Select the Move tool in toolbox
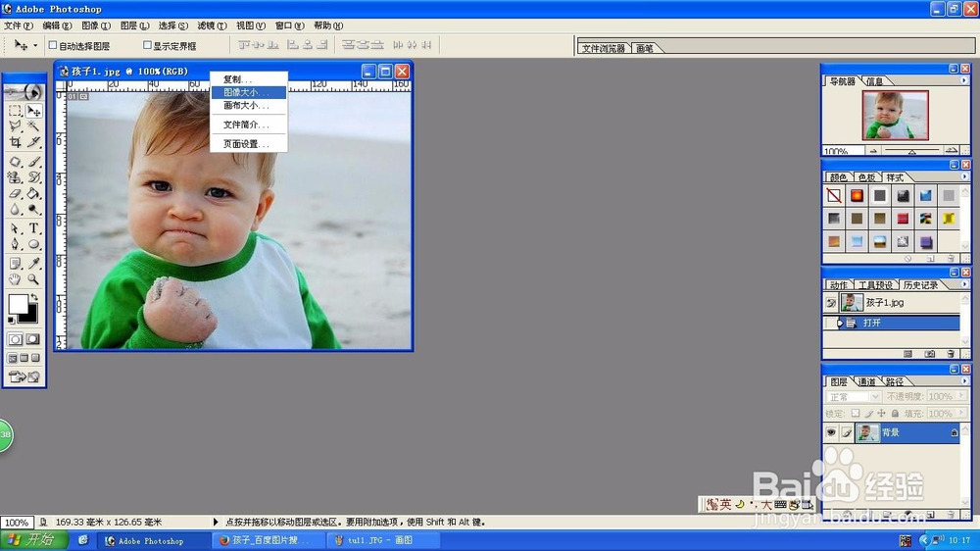 click(x=33, y=111)
